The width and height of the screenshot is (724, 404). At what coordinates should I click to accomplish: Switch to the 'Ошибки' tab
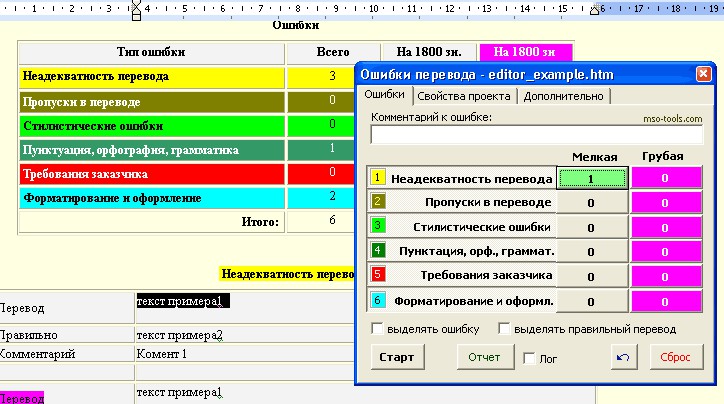(384, 95)
